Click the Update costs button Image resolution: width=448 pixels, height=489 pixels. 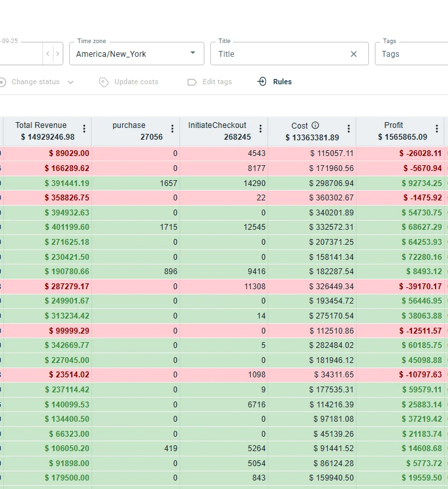(129, 82)
